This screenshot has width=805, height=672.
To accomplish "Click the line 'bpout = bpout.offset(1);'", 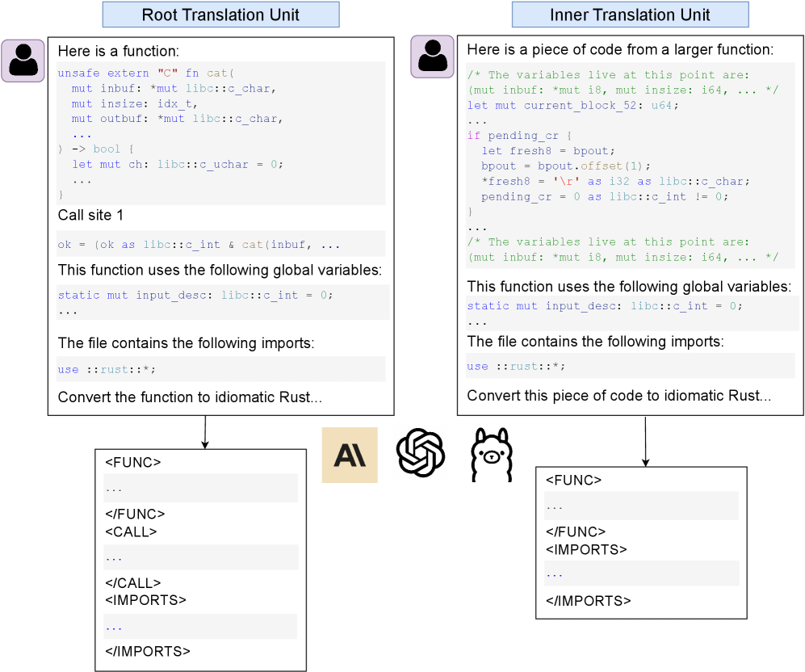I will click(566, 166).
